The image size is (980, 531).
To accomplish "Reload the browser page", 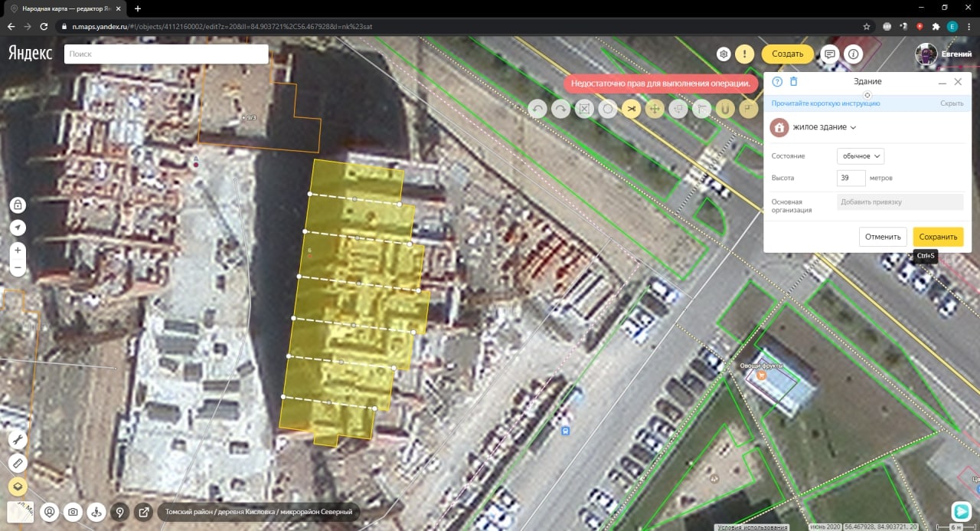I will pos(45,26).
